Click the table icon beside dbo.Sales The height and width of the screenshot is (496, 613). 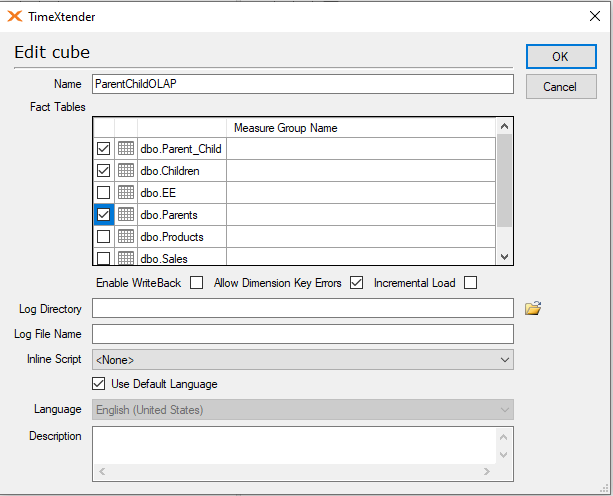126,258
